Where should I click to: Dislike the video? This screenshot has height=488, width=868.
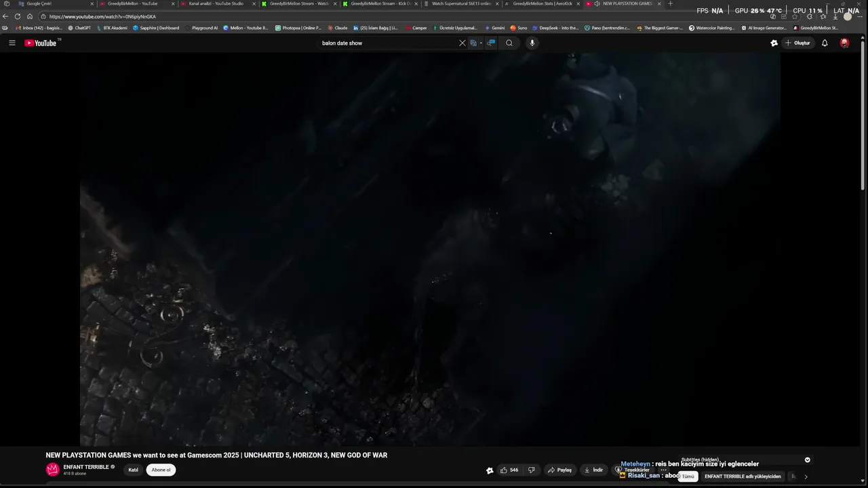click(x=531, y=470)
